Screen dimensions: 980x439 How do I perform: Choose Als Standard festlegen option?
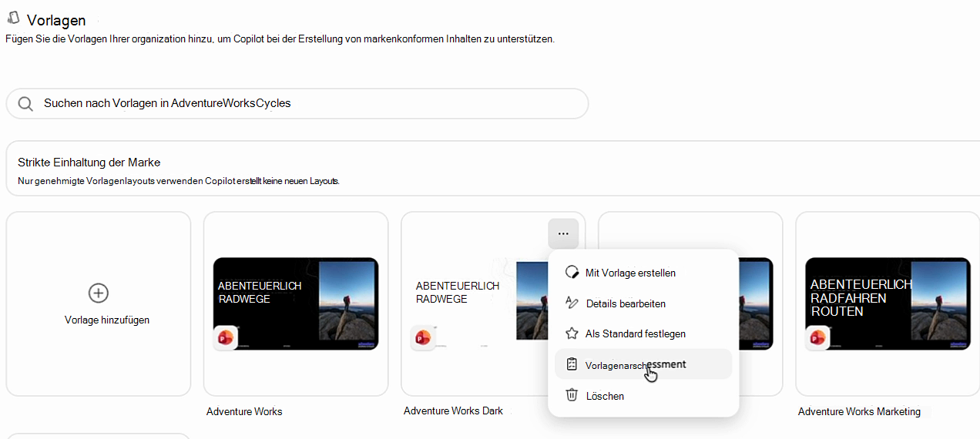pyautogui.click(x=643, y=333)
